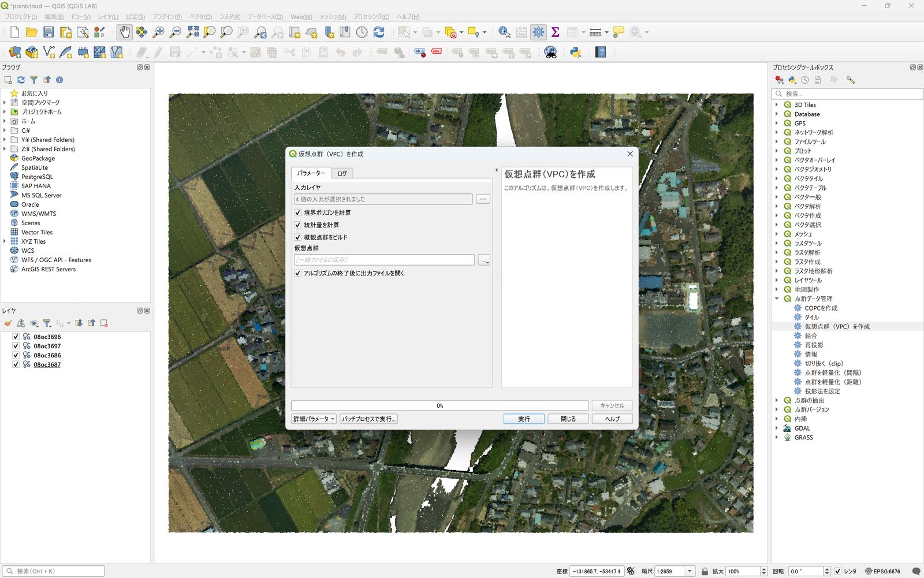Click the 仮想点群 output browse button
The image size is (924, 578).
click(484, 260)
